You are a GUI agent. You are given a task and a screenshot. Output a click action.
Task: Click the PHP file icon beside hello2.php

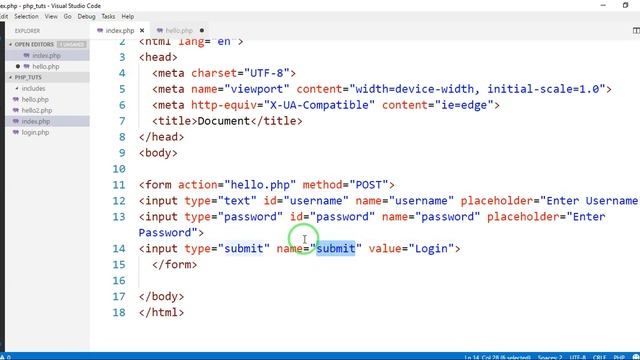(16, 111)
